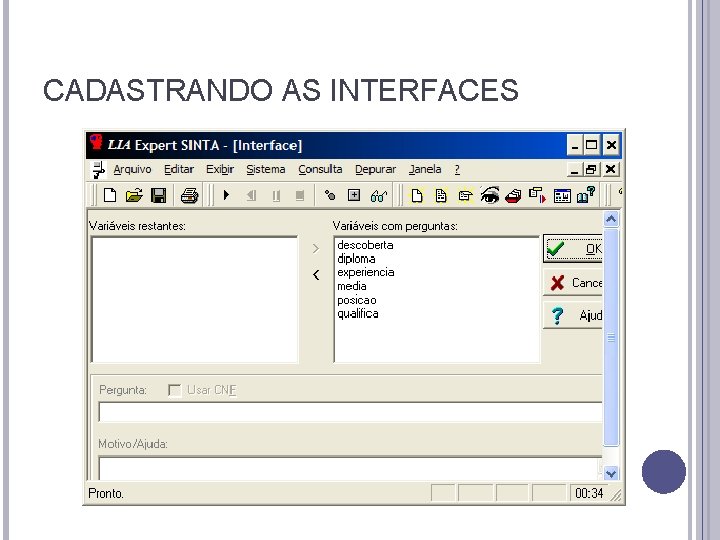
Task: Save using the floppy disk icon
Action: (158, 196)
